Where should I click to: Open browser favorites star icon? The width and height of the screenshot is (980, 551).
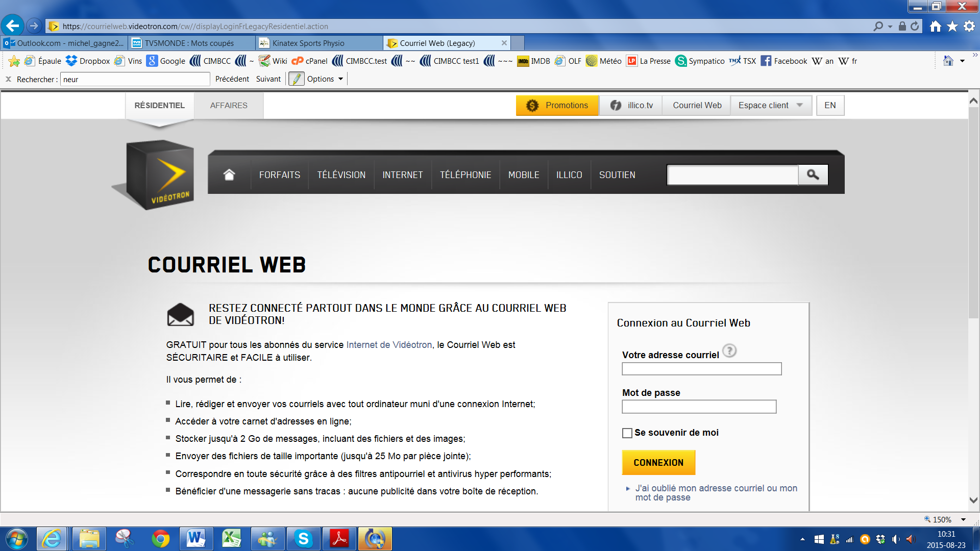click(952, 26)
